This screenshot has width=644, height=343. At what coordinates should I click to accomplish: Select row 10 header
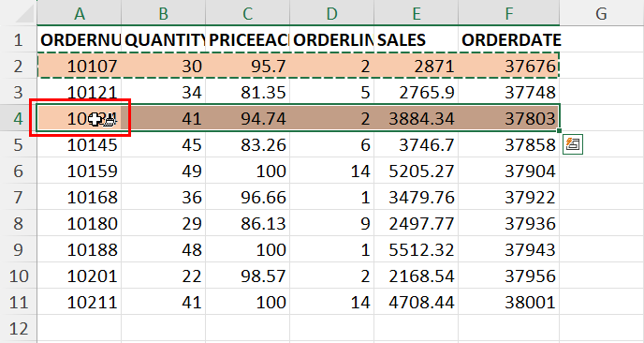[x=19, y=276]
